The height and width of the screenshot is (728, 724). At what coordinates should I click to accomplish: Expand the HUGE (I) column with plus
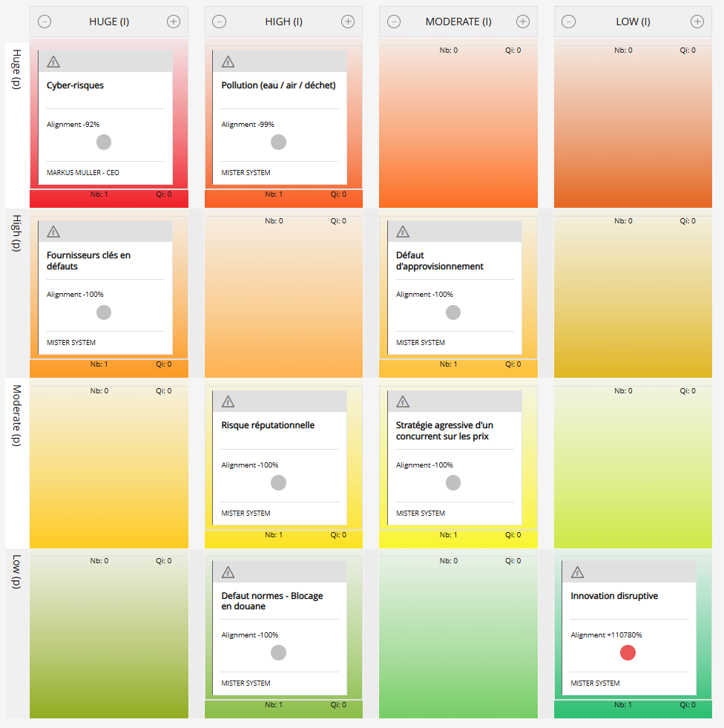[x=174, y=22]
